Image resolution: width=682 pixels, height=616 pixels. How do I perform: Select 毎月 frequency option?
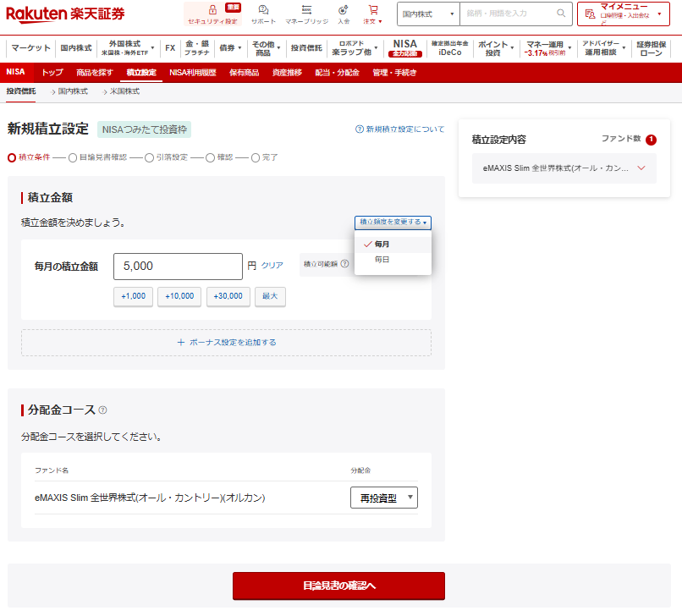[393, 245]
